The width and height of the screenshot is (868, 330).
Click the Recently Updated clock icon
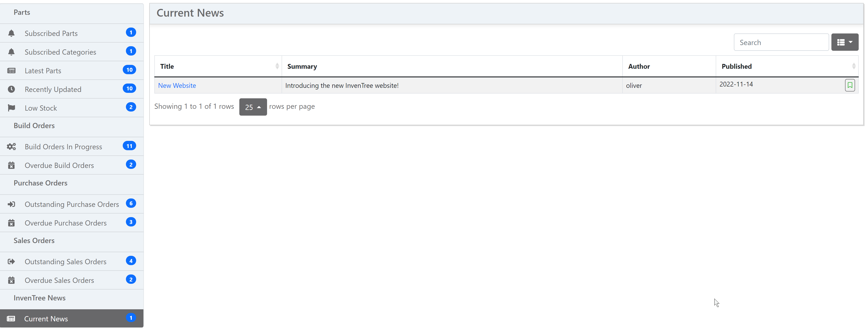pyautogui.click(x=11, y=89)
